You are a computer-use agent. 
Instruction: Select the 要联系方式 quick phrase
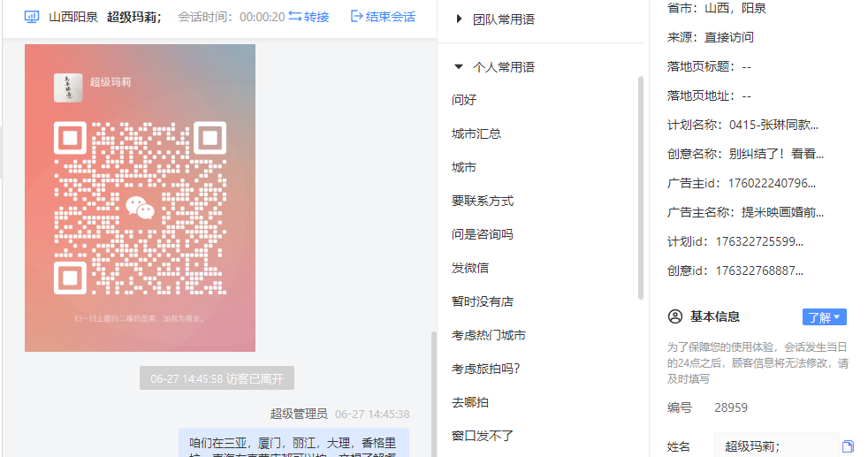pos(483,201)
